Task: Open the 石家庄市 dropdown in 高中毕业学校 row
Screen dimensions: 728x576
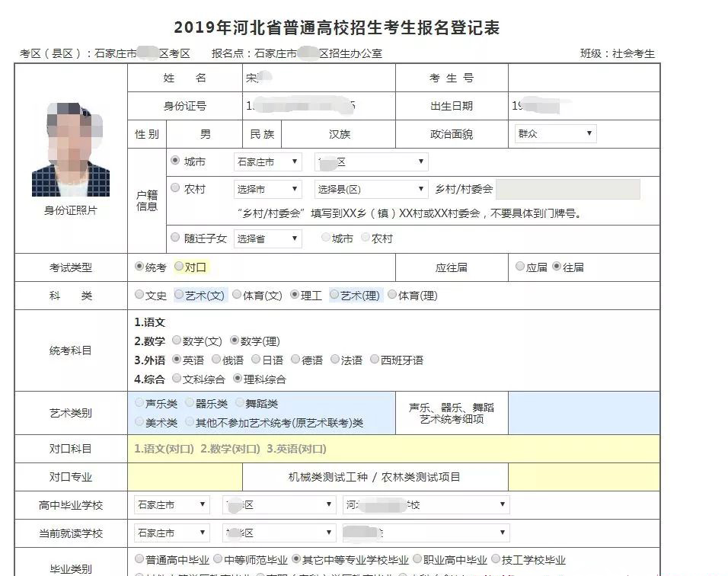Action: point(171,504)
